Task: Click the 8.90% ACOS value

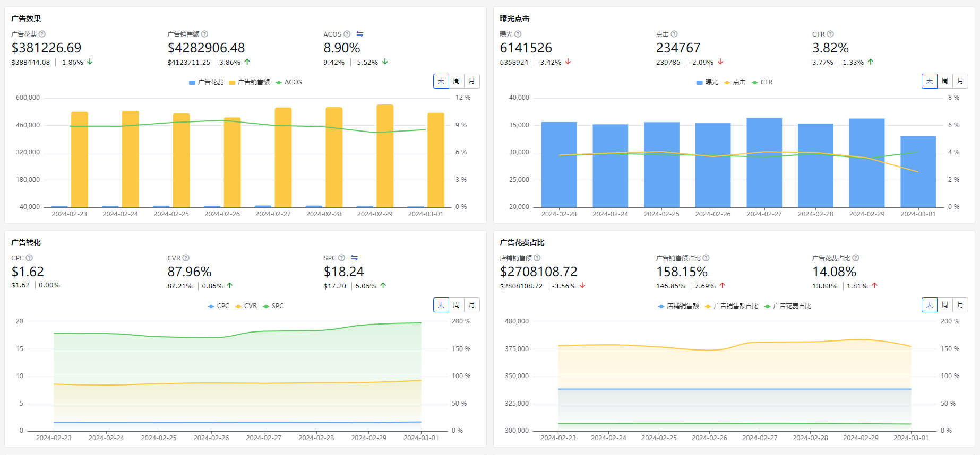Action: (342, 48)
